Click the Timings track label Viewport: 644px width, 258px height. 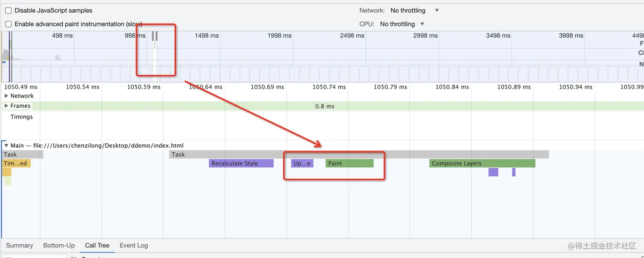[22, 117]
